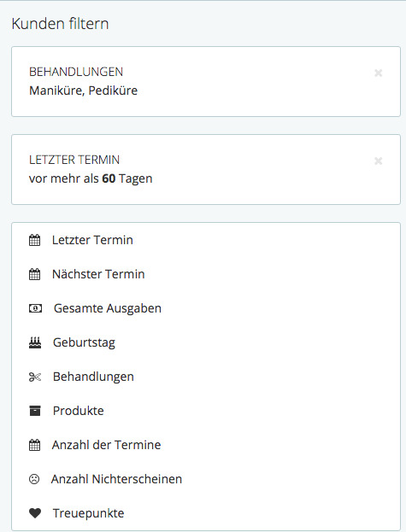Open the Treuepunkte filter option
This screenshot has height=532, width=406.
(x=206, y=513)
